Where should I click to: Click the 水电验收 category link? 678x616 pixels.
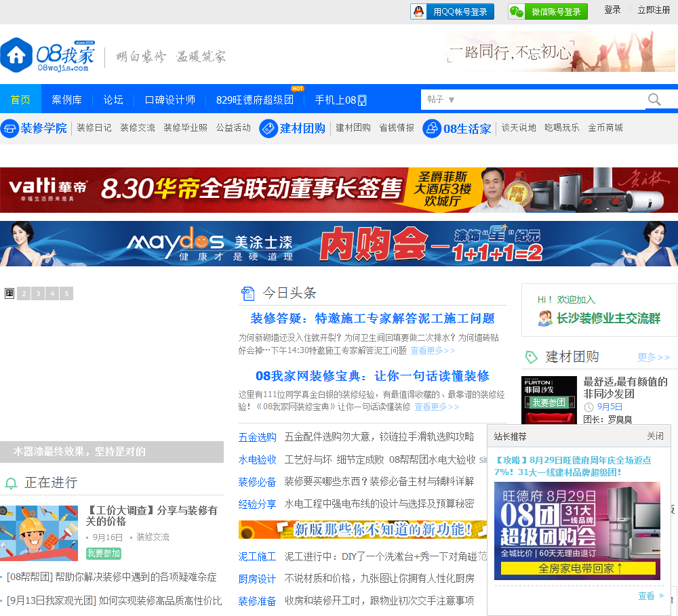click(257, 460)
